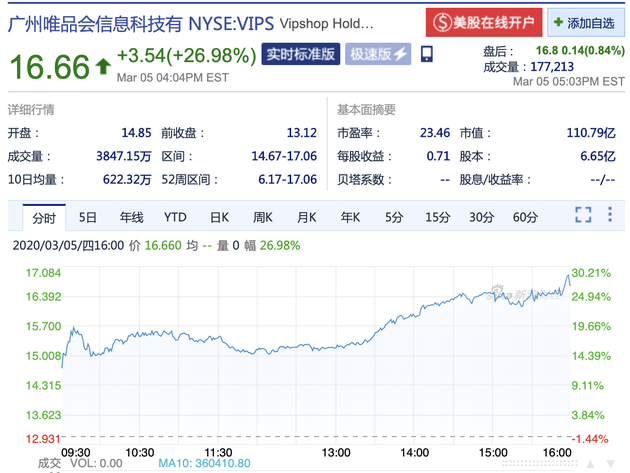This screenshot has width=630, height=473.
Task: Click the NYSE:VIPS ticker symbol
Action: pyautogui.click(x=231, y=24)
